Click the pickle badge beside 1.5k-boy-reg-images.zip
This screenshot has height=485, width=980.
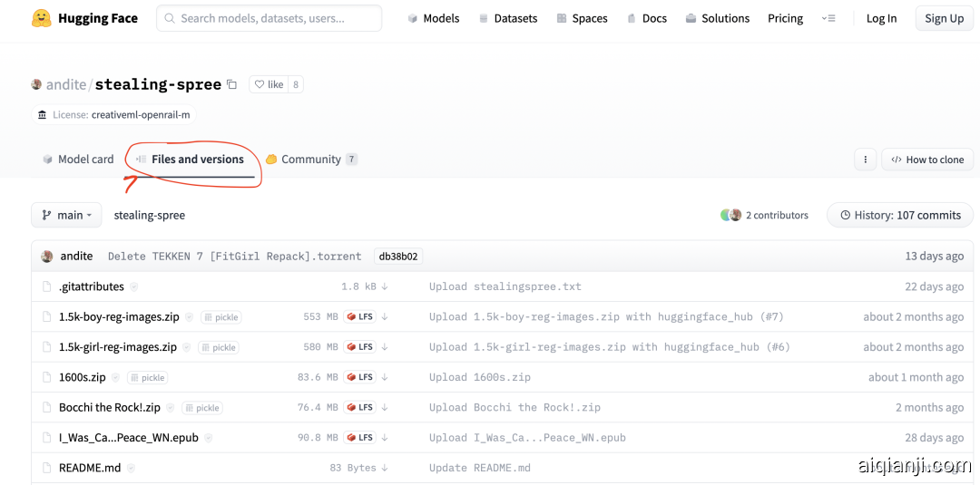tap(221, 317)
